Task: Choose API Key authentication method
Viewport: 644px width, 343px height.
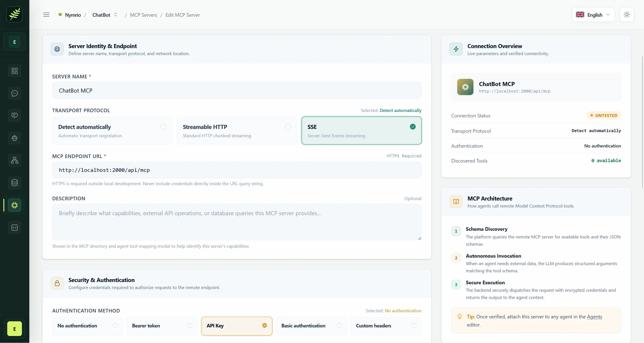Action: tap(237, 326)
